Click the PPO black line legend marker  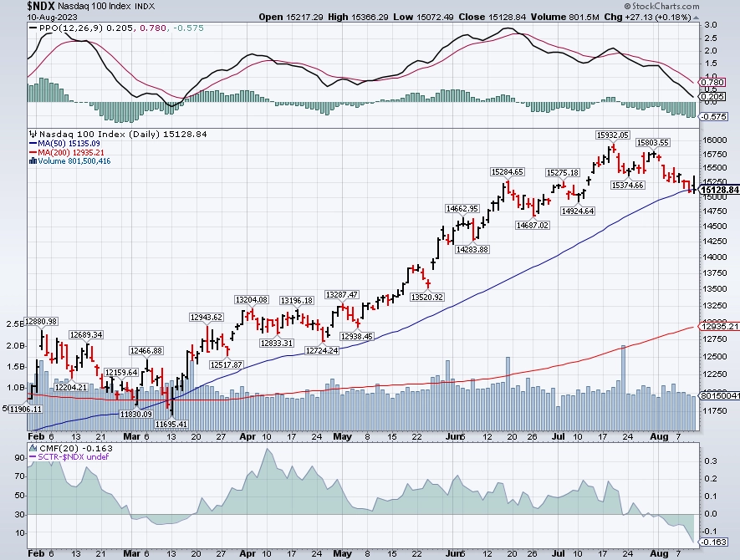coord(33,28)
